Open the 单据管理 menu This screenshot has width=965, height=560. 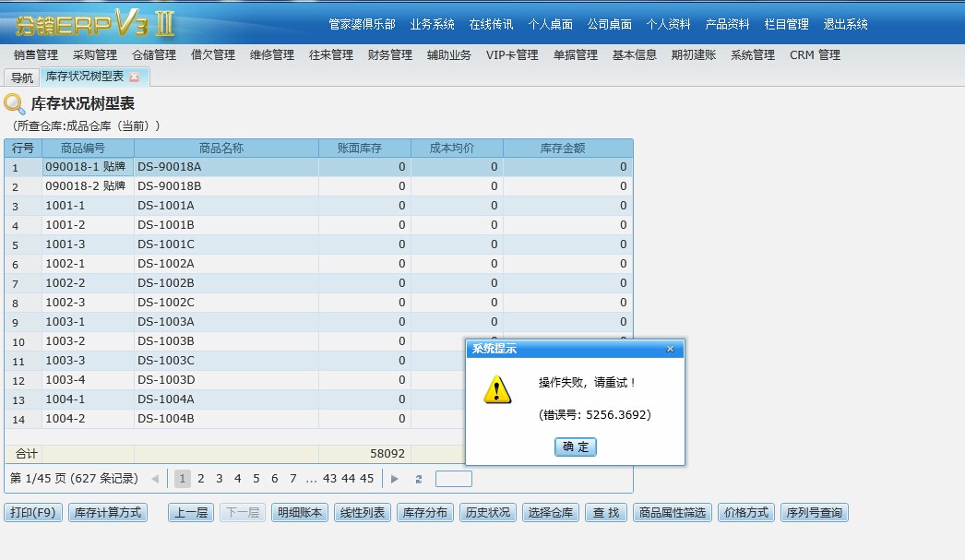(x=576, y=54)
